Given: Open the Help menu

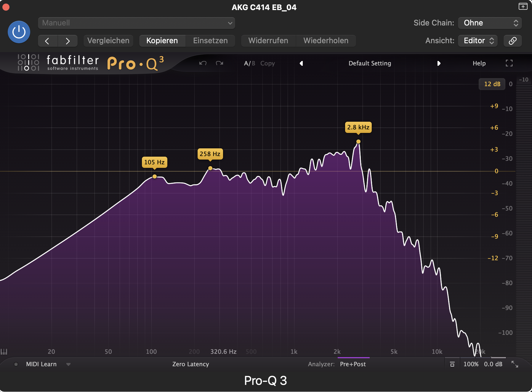Looking at the screenshot, I should click(x=479, y=63).
